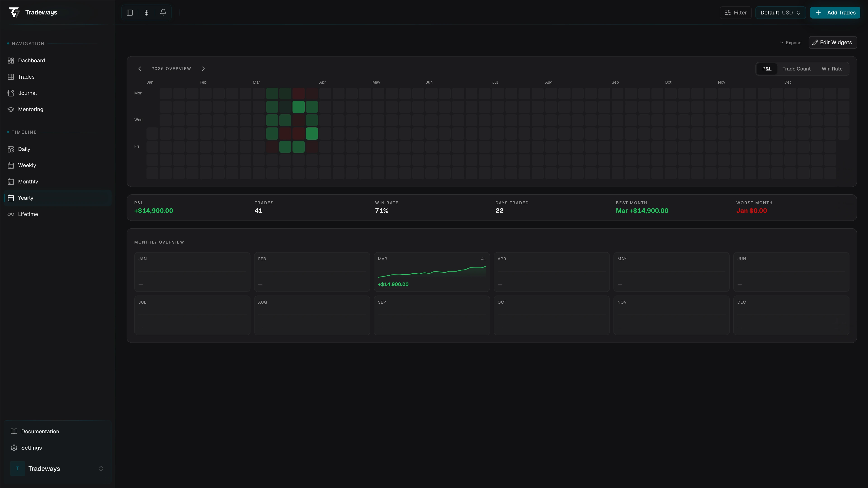Open the Edit Widgets panel

[833, 42]
